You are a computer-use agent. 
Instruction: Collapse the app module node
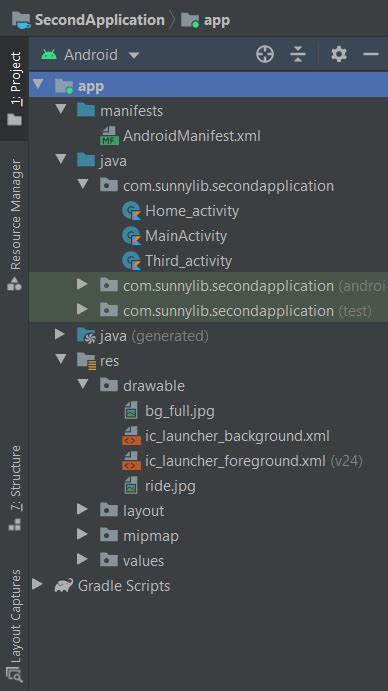[x=39, y=84]
